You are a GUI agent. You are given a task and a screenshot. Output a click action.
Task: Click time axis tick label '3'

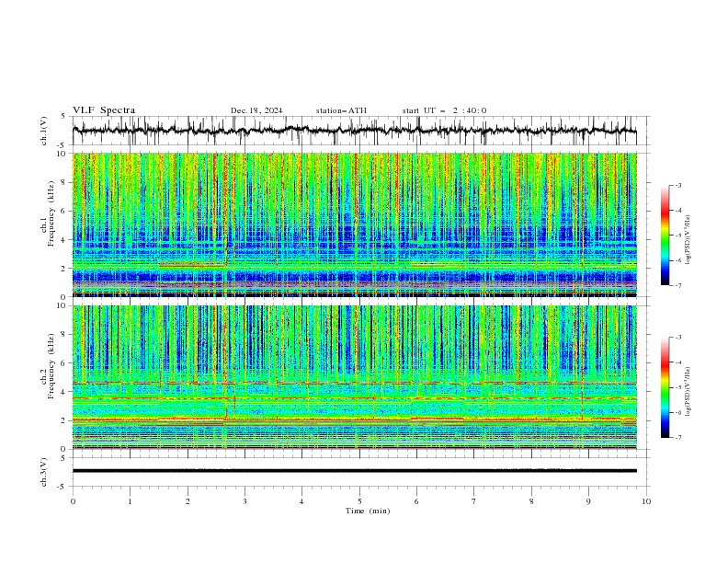(x=245, y=501)
